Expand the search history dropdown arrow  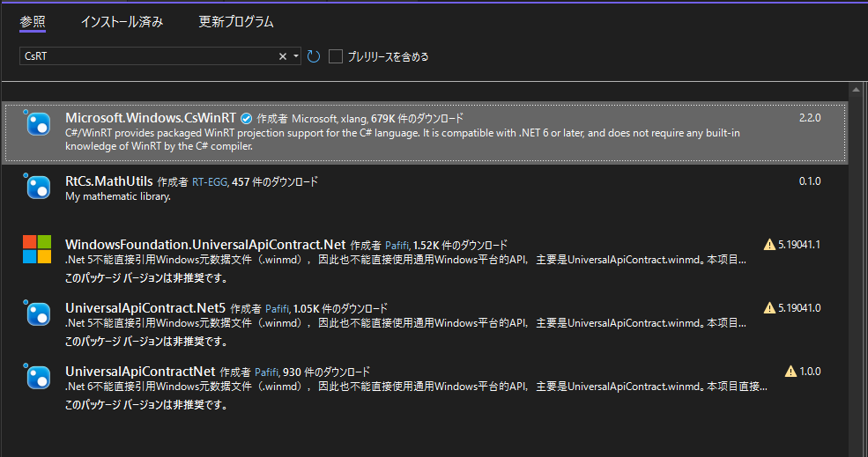(296, 55)
